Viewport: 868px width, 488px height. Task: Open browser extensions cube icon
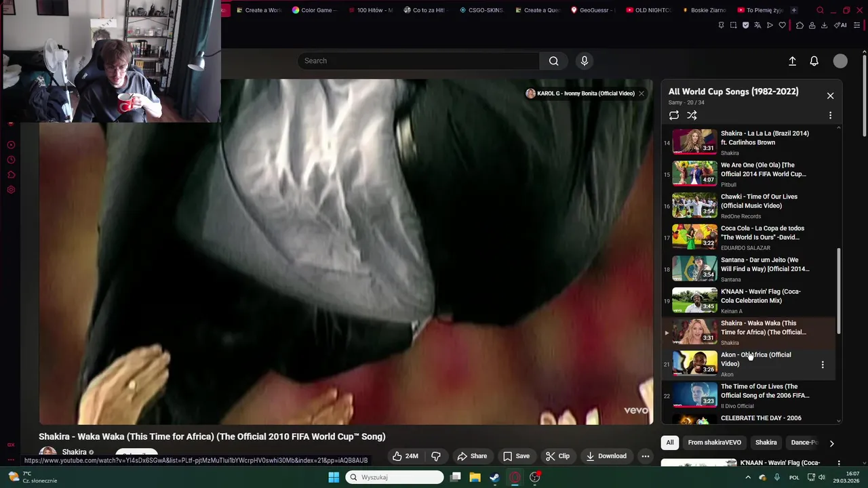coord(800,25)
